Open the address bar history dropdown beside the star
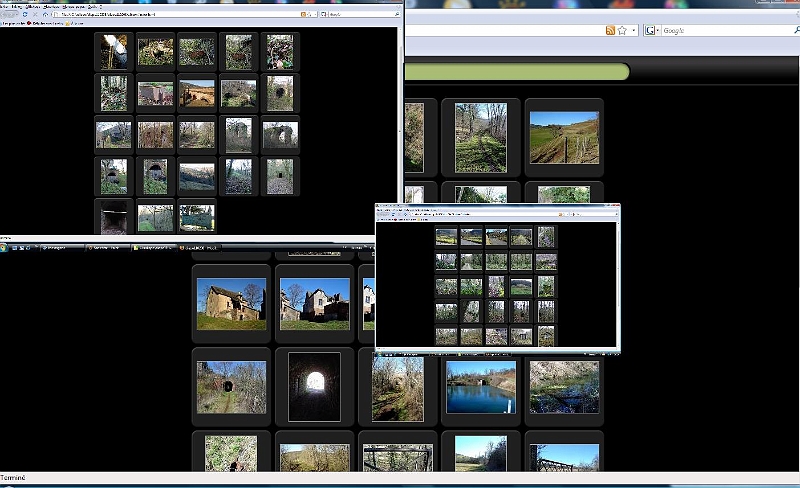This screenshot has width=800, height=488. pos(633,31)
